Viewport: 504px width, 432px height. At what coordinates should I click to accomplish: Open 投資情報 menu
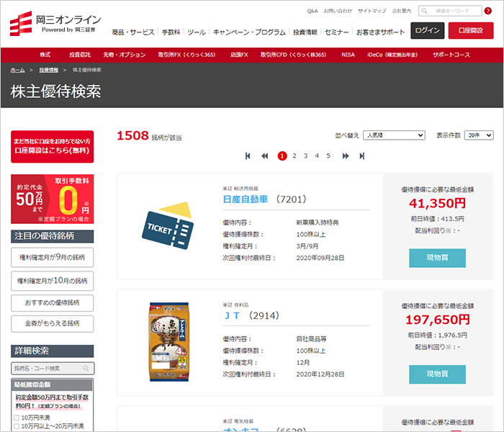(x=305, y=32)
